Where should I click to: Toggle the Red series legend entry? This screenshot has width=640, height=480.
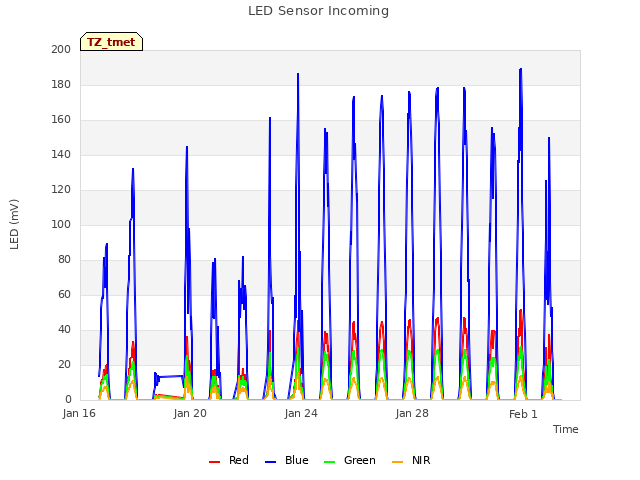pos(229,460)
